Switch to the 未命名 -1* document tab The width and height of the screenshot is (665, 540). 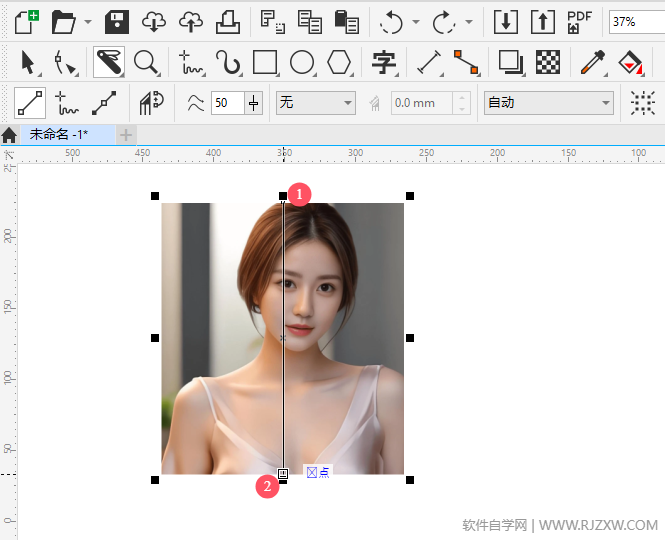pyautogui.click(x=68, y=135)
